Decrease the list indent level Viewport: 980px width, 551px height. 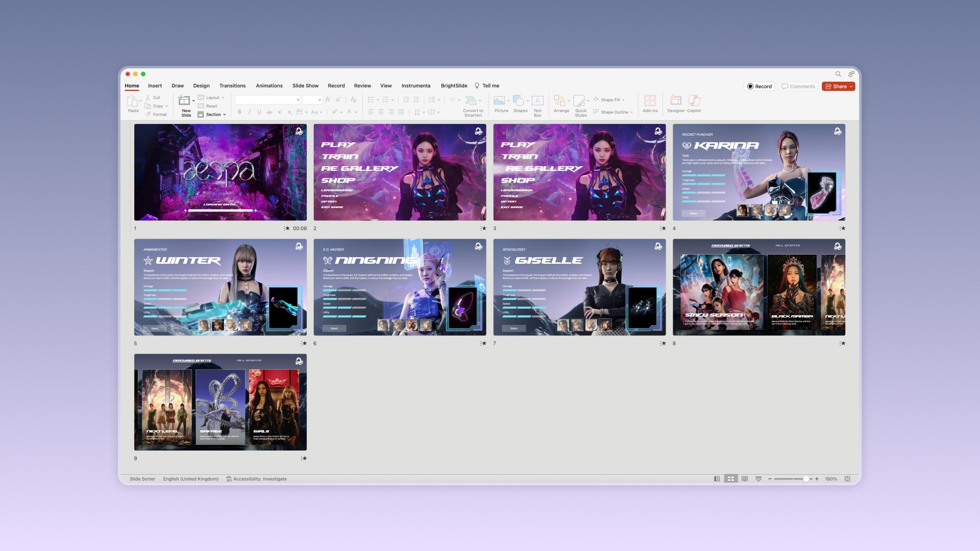coord(406,99)
